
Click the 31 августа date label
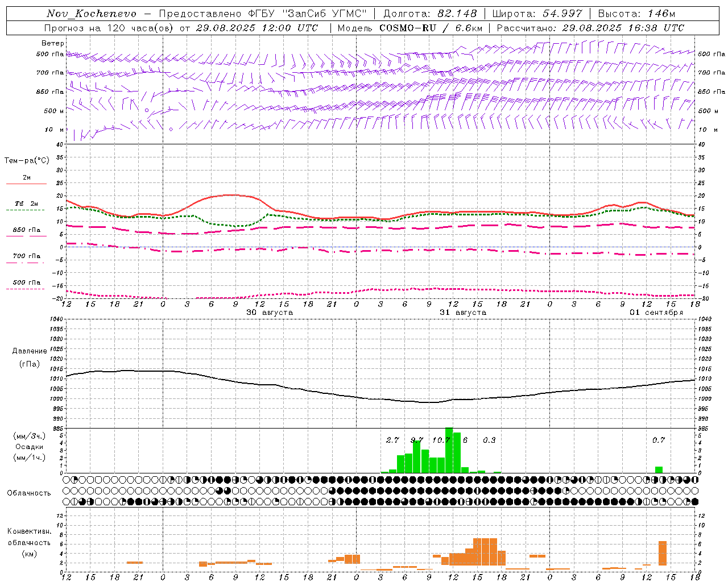[463, 313]
